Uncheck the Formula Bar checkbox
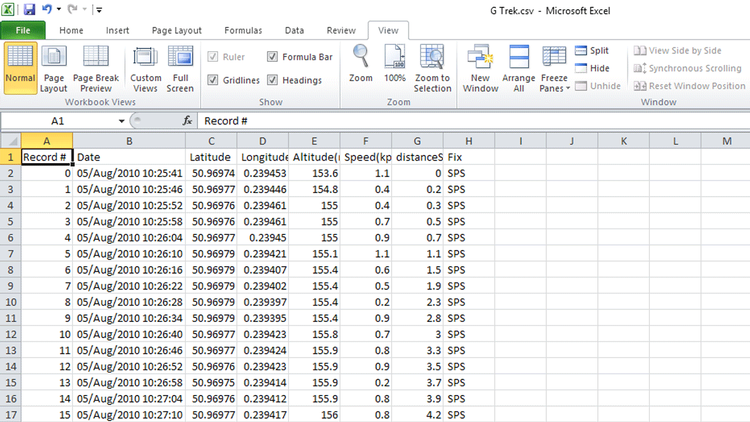Viewport: 750px width, 422px height. tap(274, 57)
